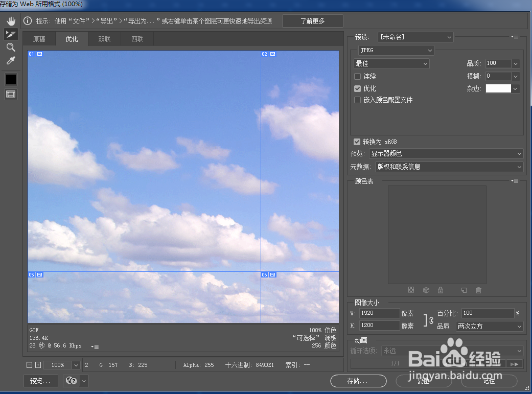Switch to the 优化 tab
The height and width of the screenshot is (394, 532).
72,39
